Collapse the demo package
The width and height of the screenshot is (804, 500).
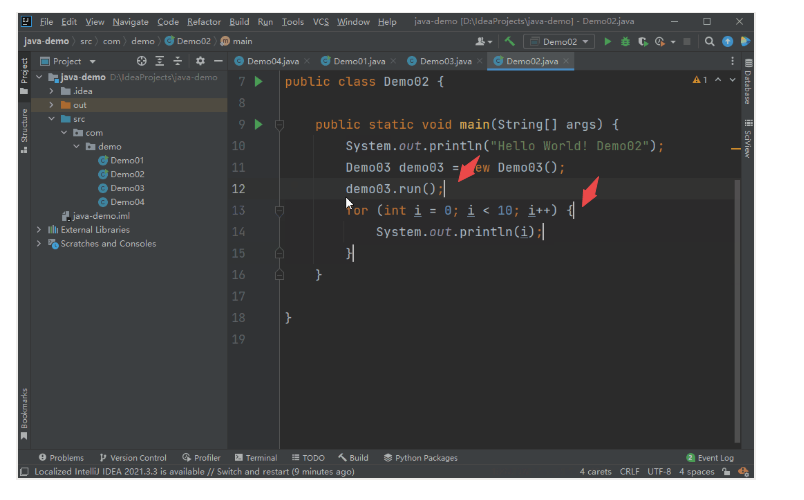[76, 146]
